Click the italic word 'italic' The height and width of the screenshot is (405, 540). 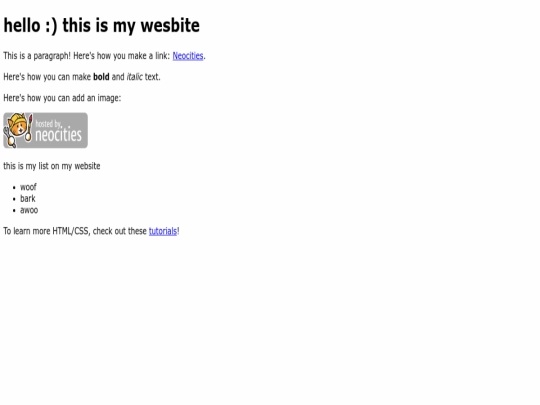(134, 77)
